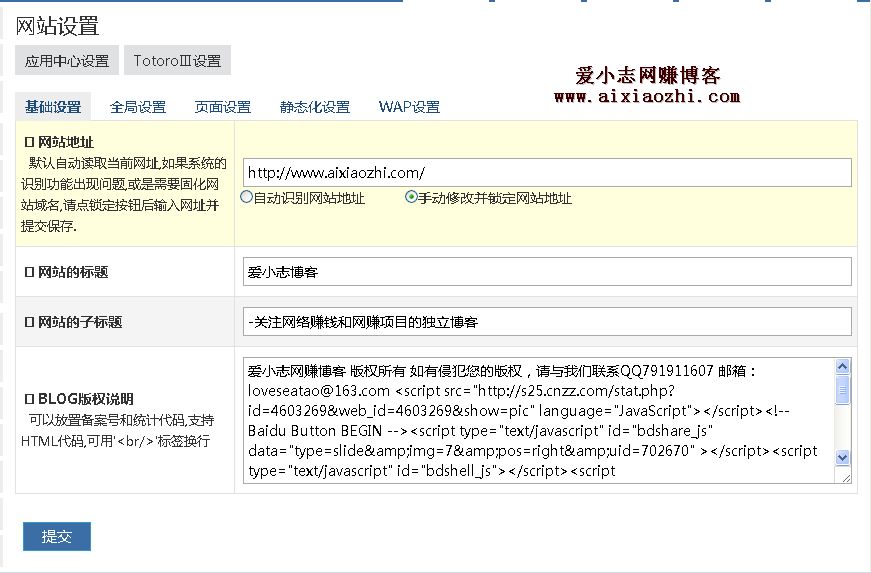Screen dimensions: 871x573
Task: Open 应用中心设置 button
Action: click(x=67, y=60)
